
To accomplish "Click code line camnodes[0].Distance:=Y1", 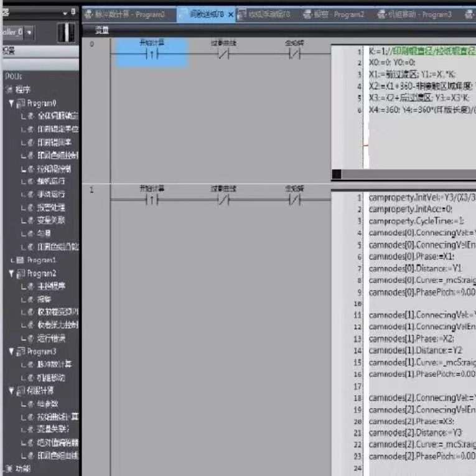I will [415, 268].
